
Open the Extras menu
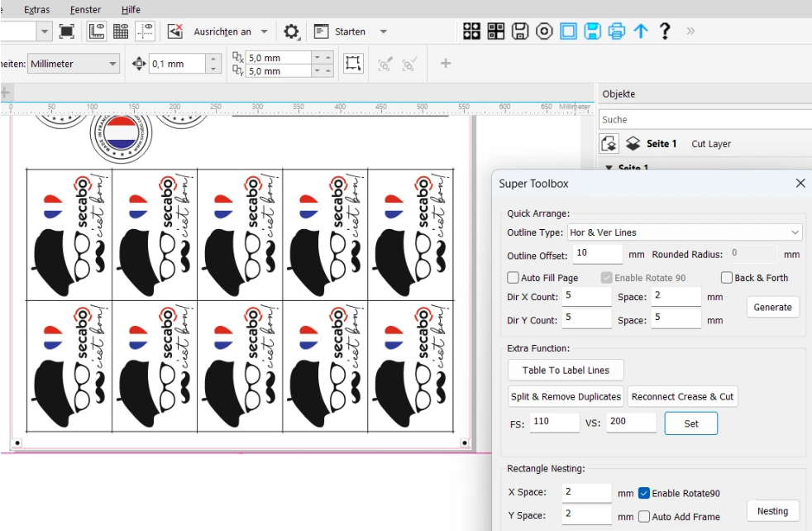[x=36, y=9]
